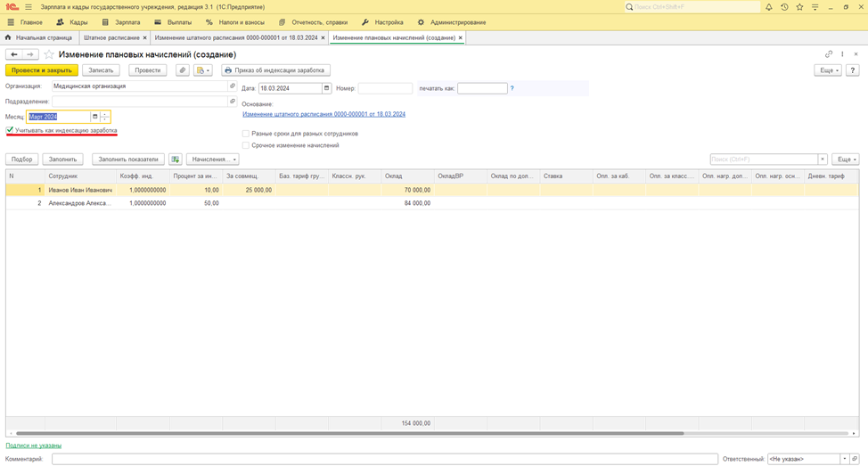Open the Зарплата menu
Image resolution: width=868 pixels, height=466 pixels.
coord(121,22)
